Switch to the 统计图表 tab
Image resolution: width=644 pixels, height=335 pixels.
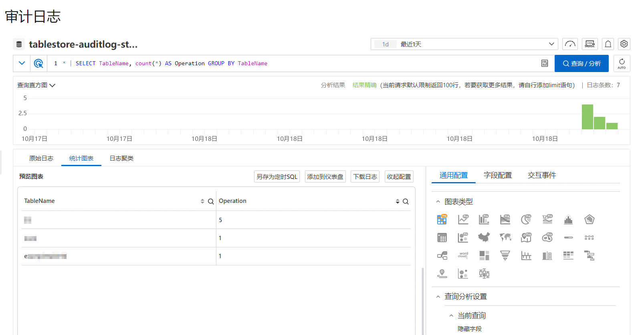tap(81, 158)
